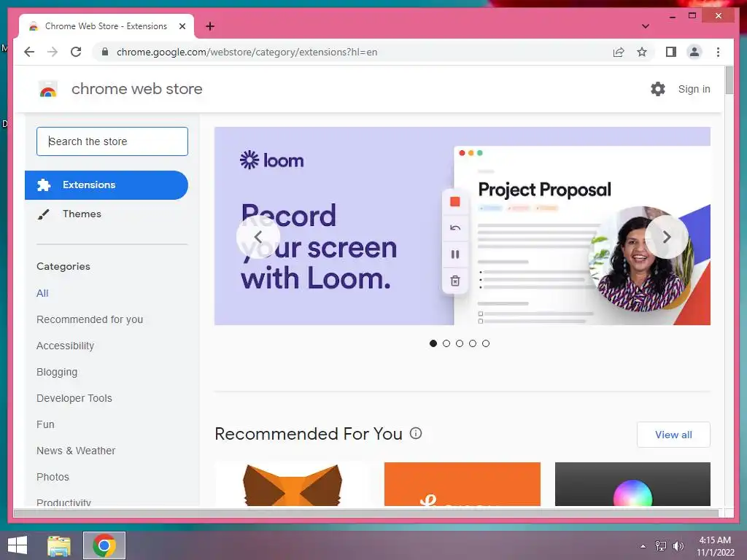Click the vertical page scrollbar thumb

pyautogui.click(x=729, y=80)
